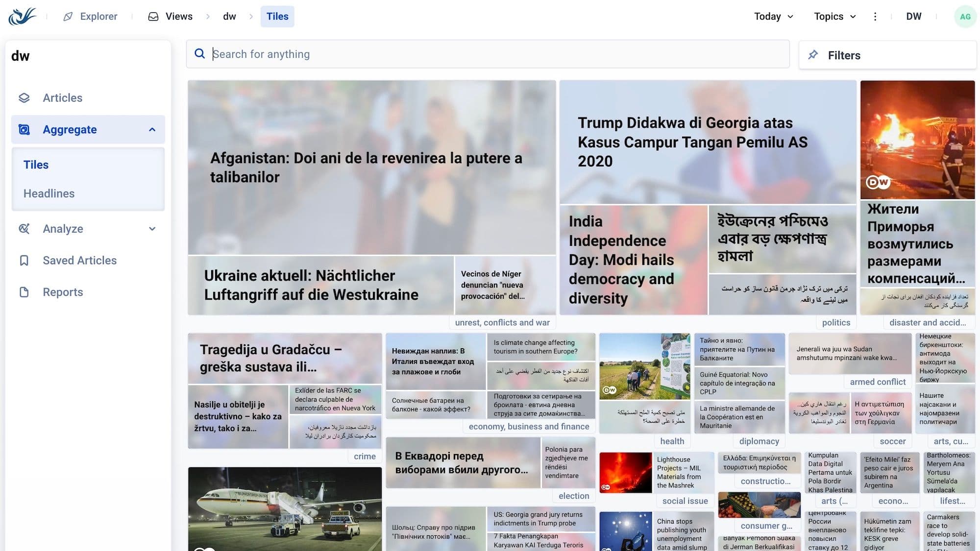Click the Reports document icon
The width and height of the screenshot is (980, 551).
click(x=24, y=292)
